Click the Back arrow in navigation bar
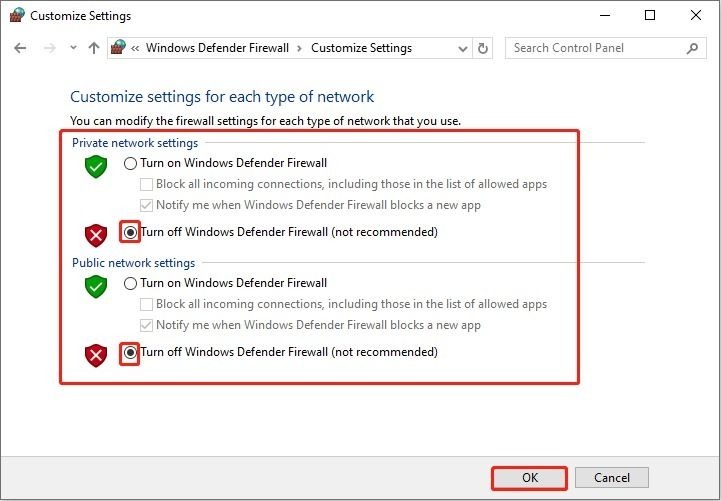This screenshot has width=721, height=501. (22, 48)
